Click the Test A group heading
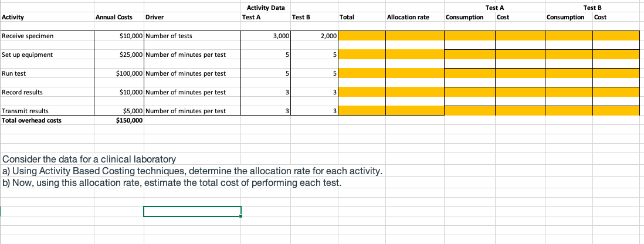The image size is (644, 244). (x=494, y=8)
